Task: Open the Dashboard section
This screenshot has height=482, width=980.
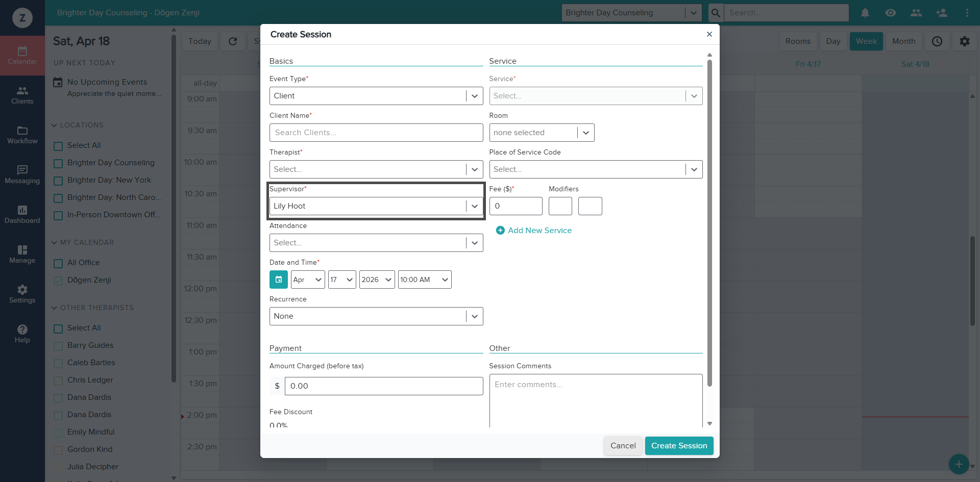Action: [22, 215]
